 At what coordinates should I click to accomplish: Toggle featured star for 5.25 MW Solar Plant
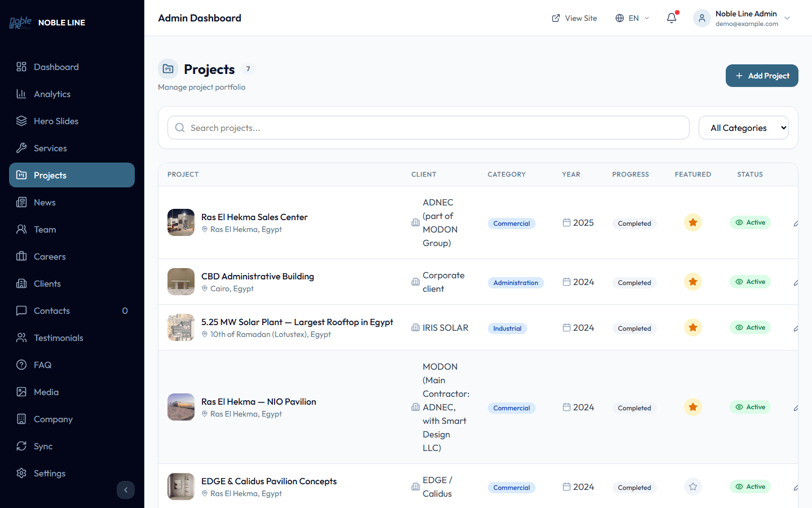click(693, 327)
